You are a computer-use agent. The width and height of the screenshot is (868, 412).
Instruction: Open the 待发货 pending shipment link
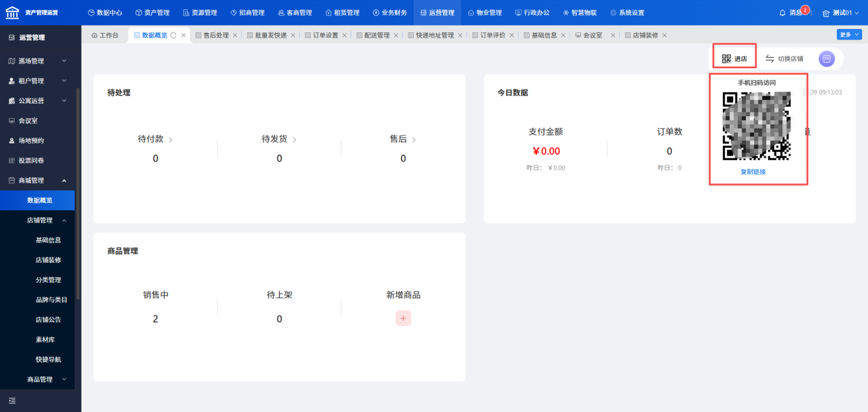point(279,139)
